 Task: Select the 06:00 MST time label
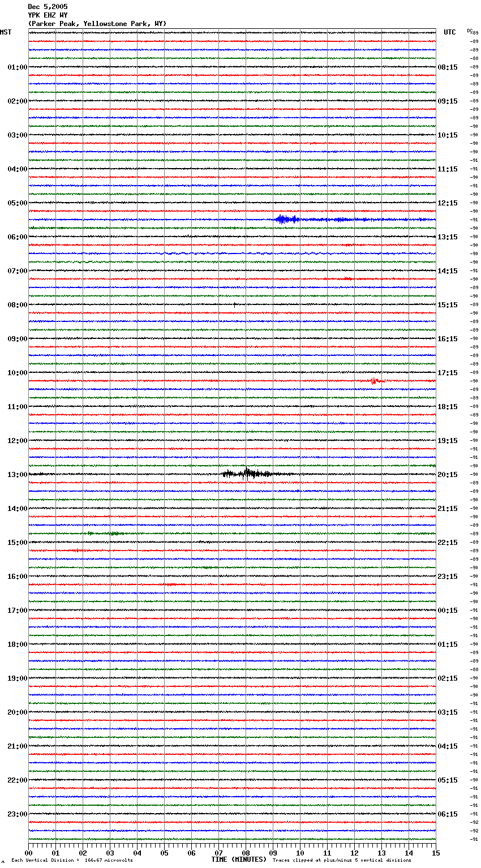[18, 237]
